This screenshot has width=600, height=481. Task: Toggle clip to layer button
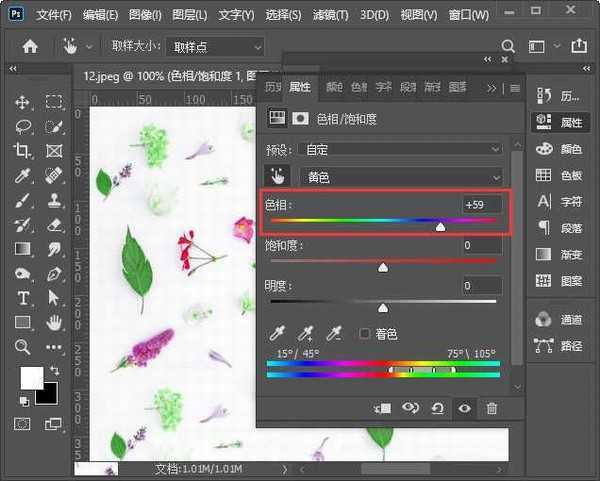383,408
